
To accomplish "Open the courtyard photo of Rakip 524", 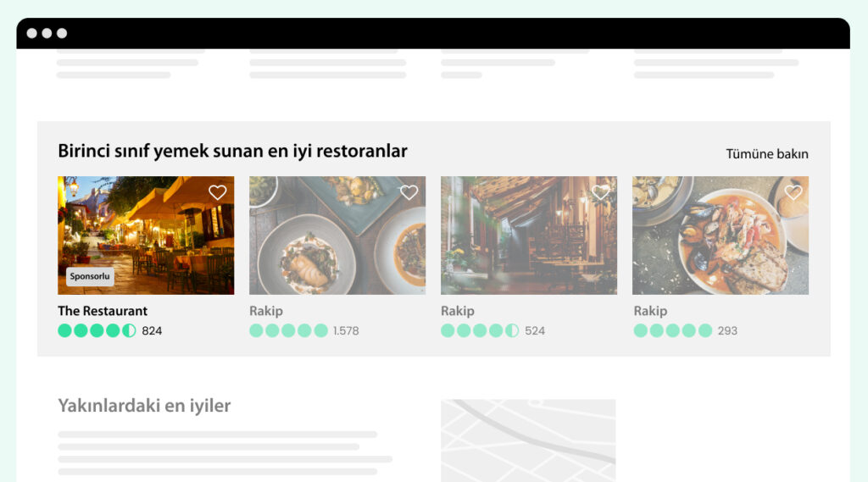I will point(529,235).
